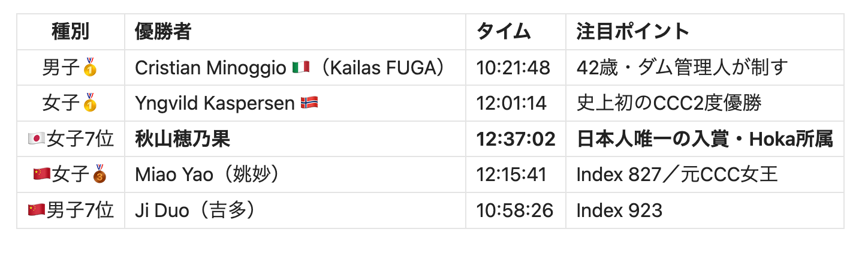Click the Index 923 cell
868x259 pixels.
coord(619,210)
